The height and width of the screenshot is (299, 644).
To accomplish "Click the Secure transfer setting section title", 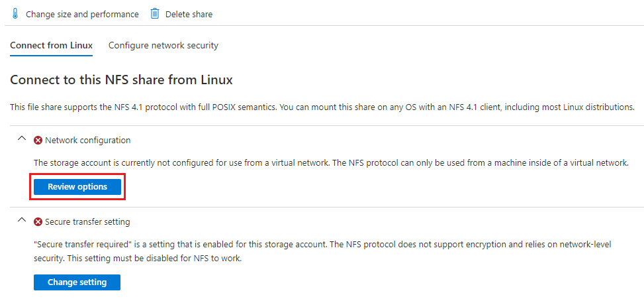I will tap(87, 222).
